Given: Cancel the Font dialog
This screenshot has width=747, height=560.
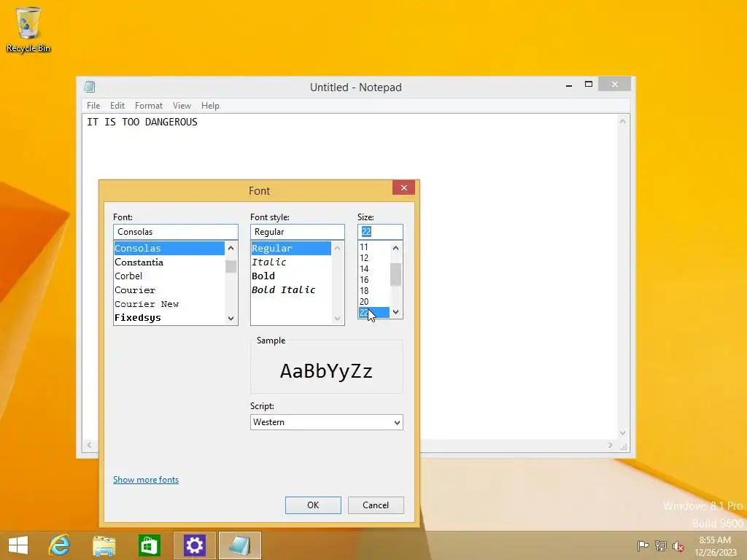Looking at the screenshot, I should click(376, 505).
